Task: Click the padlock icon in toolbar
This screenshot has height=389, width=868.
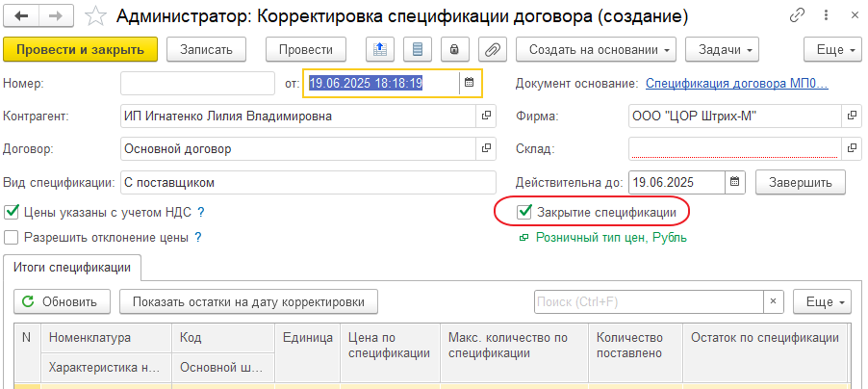Action: 454,50
